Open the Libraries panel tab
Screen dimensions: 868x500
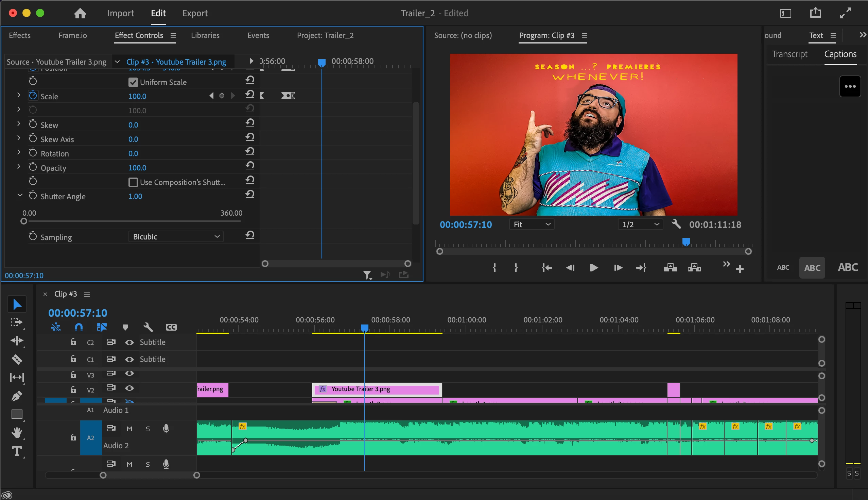tap(205, 35)
